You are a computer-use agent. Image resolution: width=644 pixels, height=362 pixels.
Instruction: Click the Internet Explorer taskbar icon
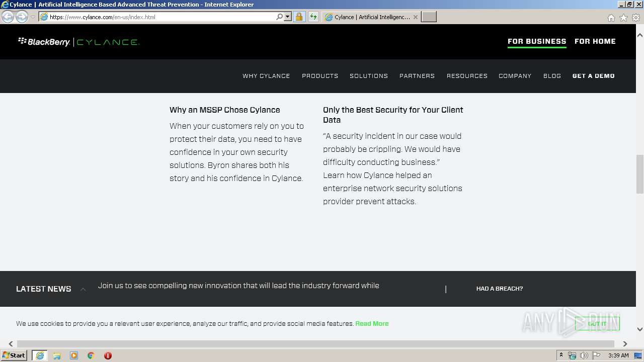pyautogui.click(x=40, y=355)
